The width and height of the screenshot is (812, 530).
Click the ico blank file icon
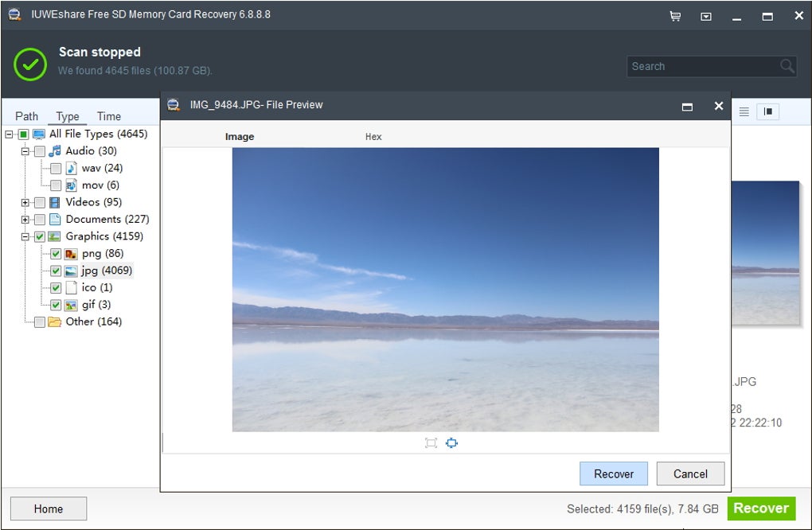click(x=72, y=288)
